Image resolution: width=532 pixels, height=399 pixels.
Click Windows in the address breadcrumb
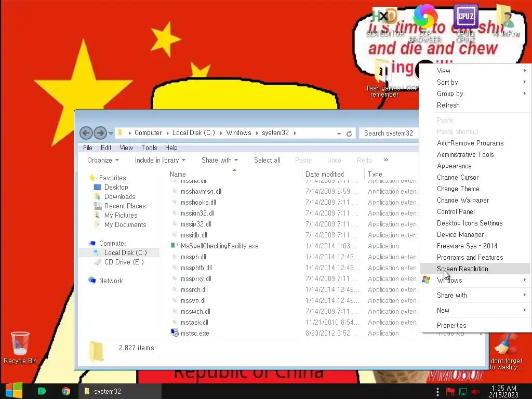238,132
